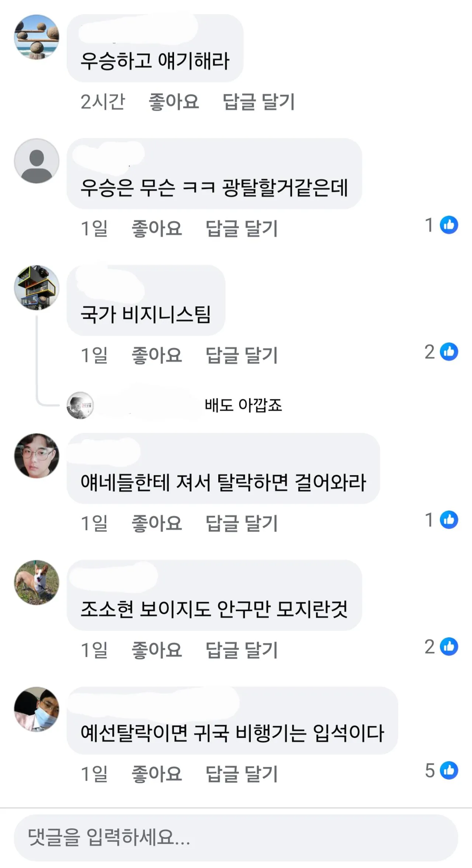The width and height of the screenshot is (472, 868).
Task: Like the '예선탈락이면 귀국 비행기는 입석이다' comment
Action: (157, 774)
